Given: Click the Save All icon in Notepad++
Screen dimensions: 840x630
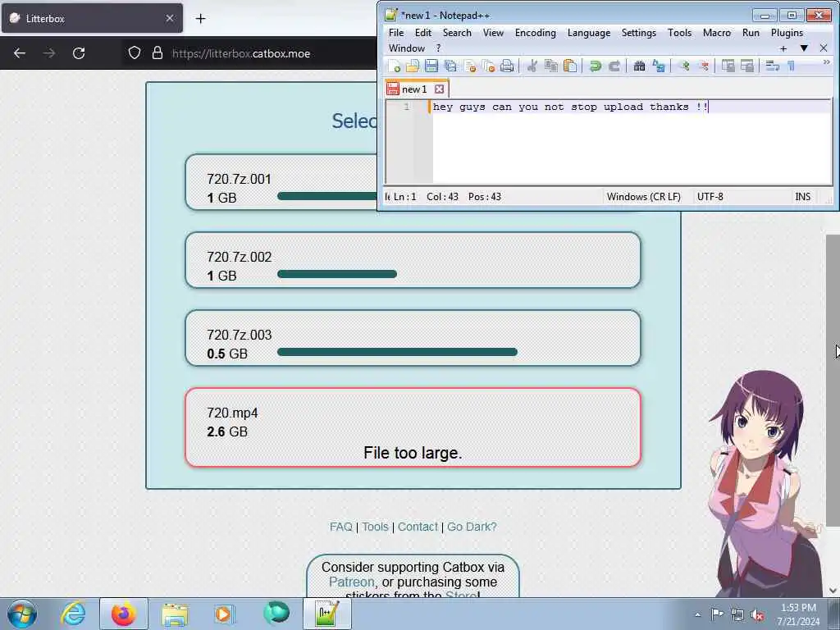Looking at the screenshot, I should (450, 66).
